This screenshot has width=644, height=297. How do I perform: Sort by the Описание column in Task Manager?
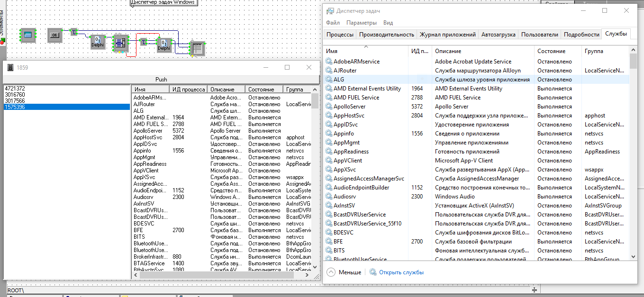click(x=483, y=51)
